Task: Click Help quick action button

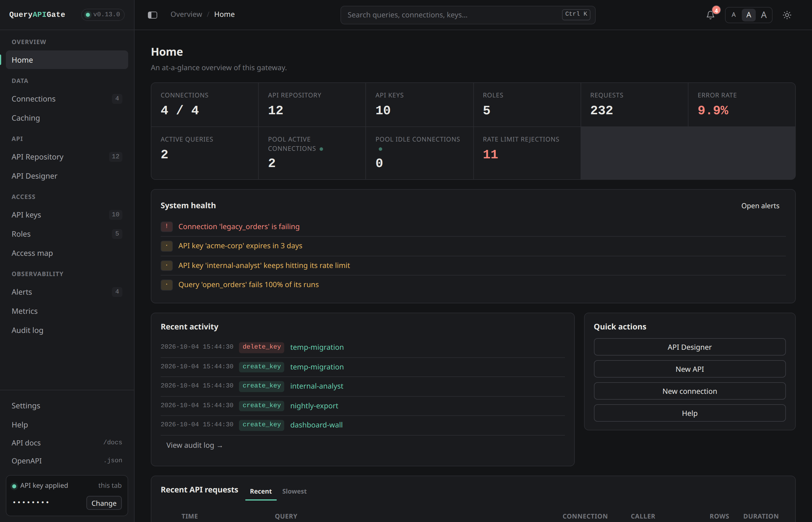Action: (689, 413)
